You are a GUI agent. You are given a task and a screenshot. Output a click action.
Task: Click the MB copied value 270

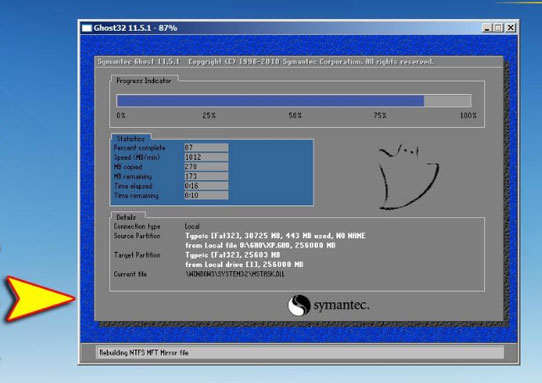tap(206, 167)
